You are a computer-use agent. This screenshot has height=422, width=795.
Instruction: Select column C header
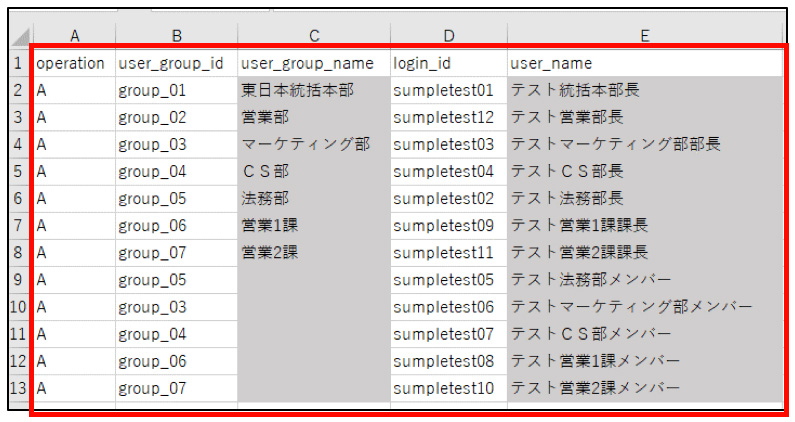tap(314, 36)
